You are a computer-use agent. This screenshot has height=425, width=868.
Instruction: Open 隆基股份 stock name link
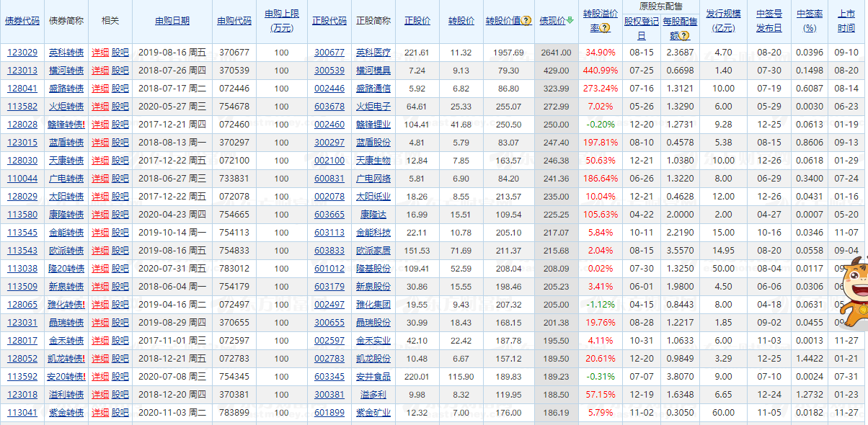pos(373,269)
